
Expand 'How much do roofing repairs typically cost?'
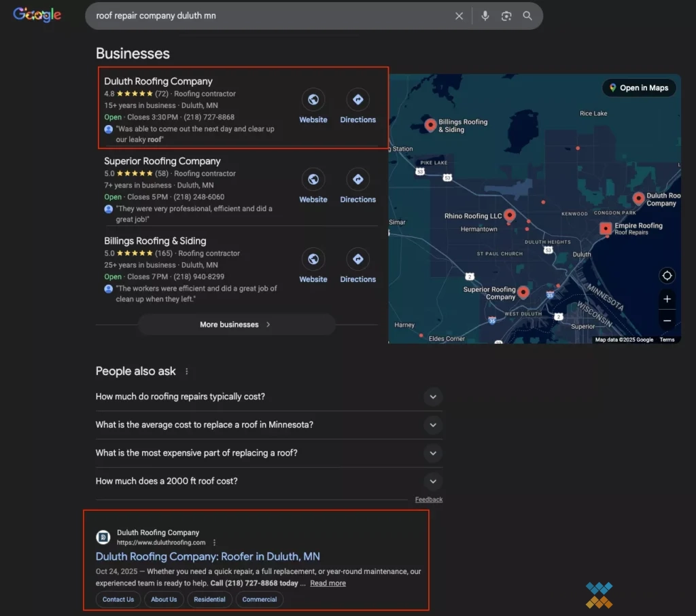[433, 396]
